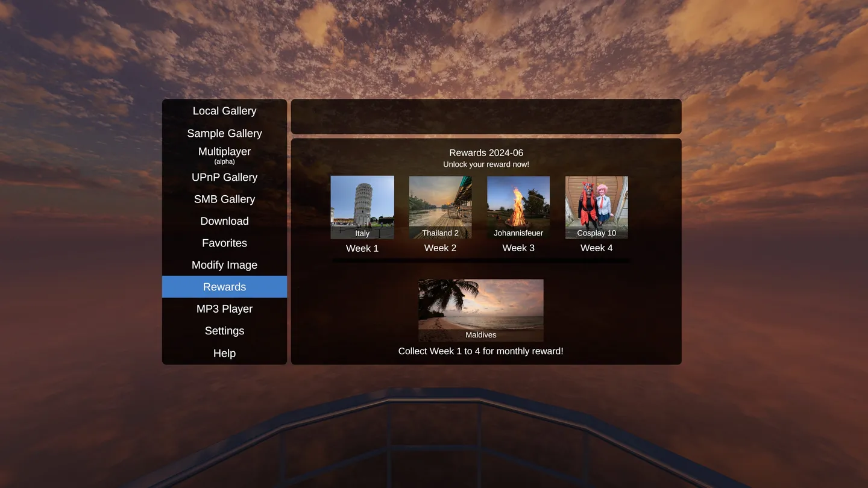This screenshot has width=868, height=488.
Task: Open the SMB Gallery
Action: point(224,199)
